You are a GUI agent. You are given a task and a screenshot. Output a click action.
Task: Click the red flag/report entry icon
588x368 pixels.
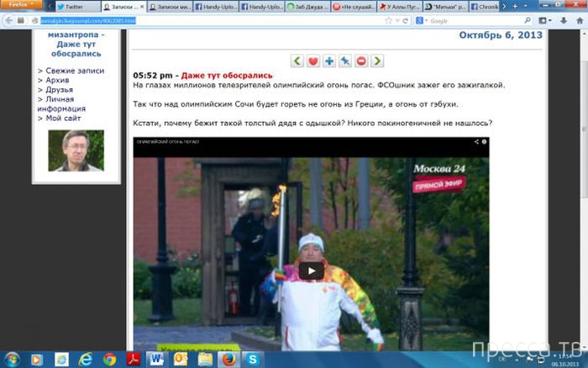[361, 60]
